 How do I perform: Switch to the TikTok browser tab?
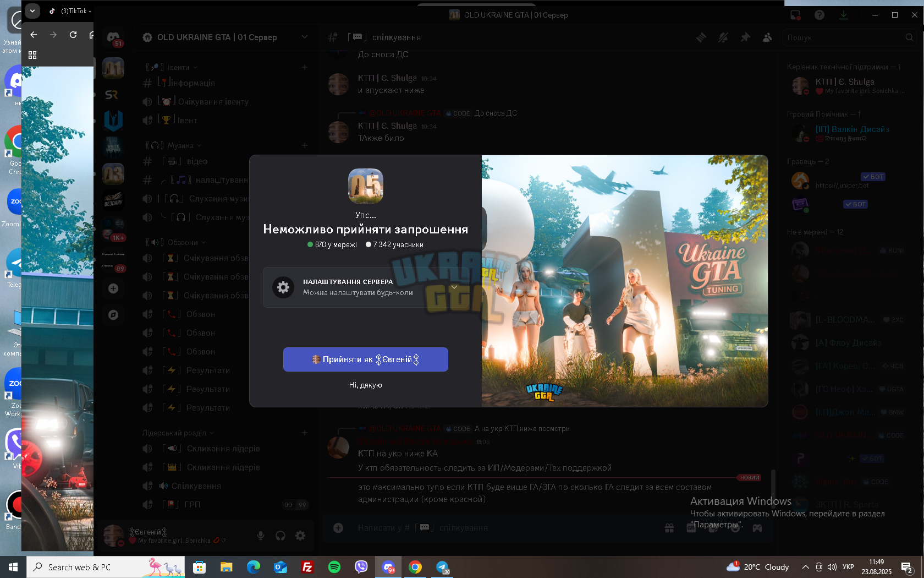[x=69, y=10]
